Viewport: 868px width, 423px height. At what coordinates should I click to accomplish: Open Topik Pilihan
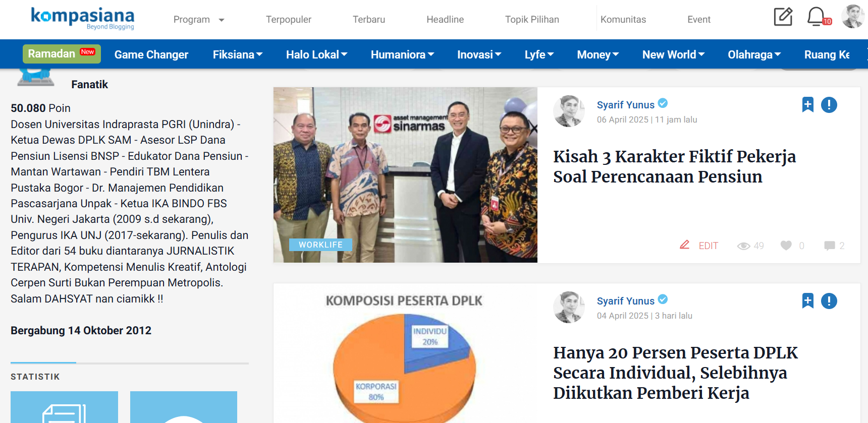[532, 20]
